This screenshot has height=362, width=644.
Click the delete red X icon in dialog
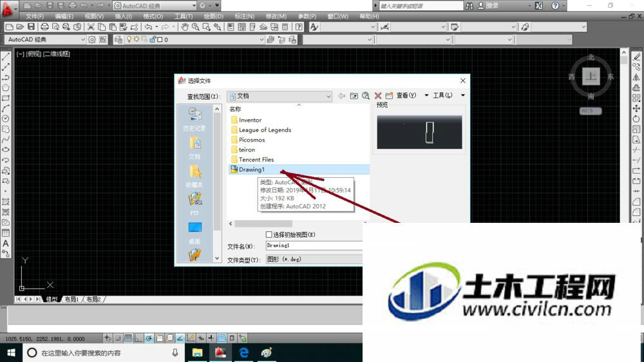pos(378,96)
